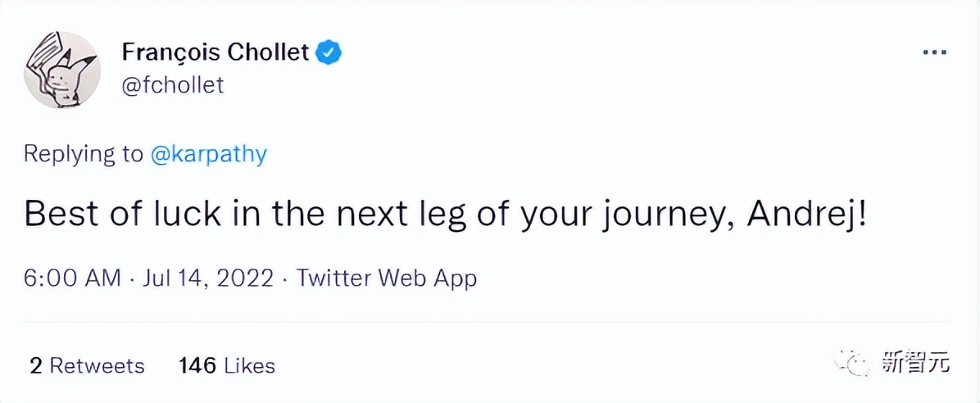
Task: Click the 'Replying to' label
Action: (83, 154)
